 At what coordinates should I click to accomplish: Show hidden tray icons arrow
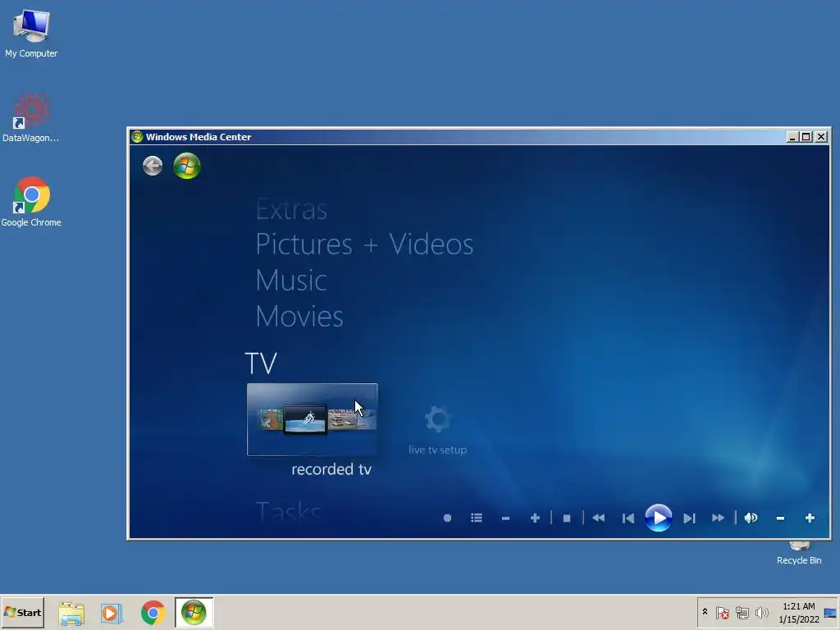pyautogui.click(x=705, y=612)
